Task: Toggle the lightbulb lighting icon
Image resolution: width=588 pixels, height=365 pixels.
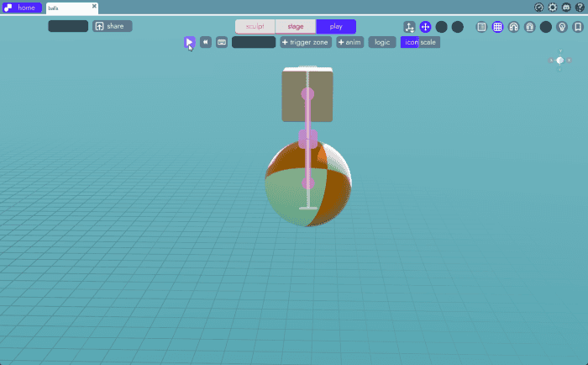Action: click(562, 27)
